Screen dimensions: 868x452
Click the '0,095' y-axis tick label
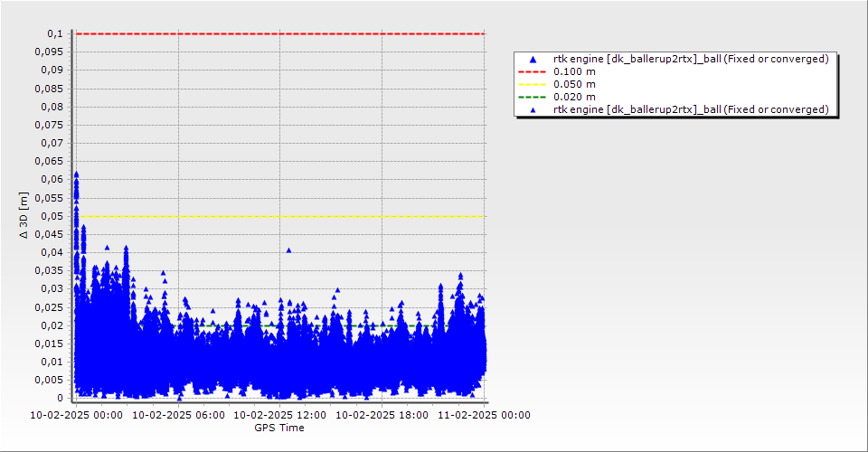49,52
